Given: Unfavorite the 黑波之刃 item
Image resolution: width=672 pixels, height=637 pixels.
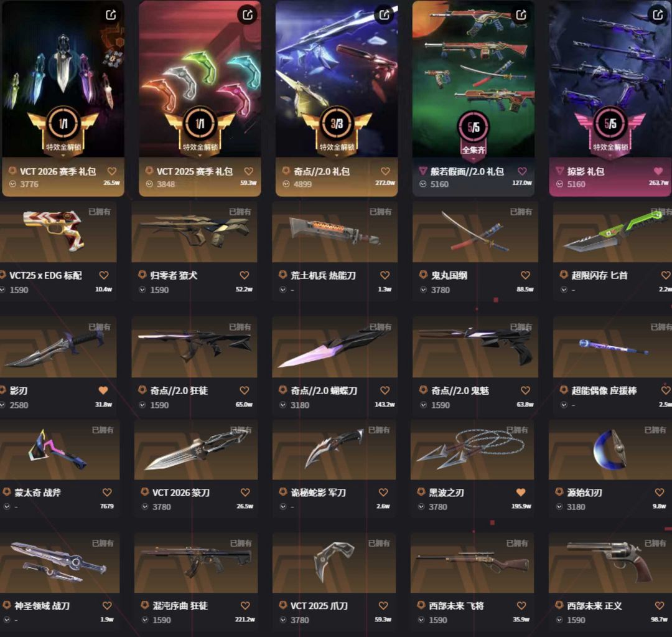Looking at the screenshot, I should (x=521, y=493).
